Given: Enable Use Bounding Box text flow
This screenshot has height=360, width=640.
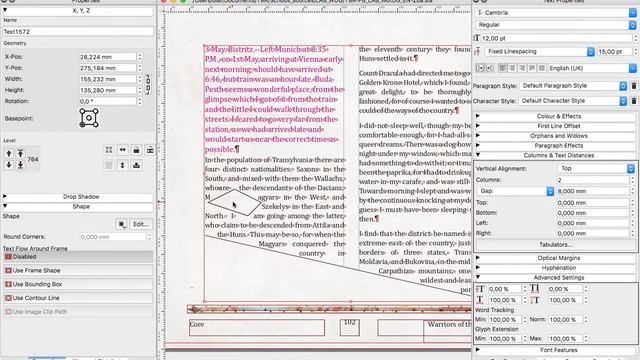Looking at the screenshot, I should coord(78,284).
